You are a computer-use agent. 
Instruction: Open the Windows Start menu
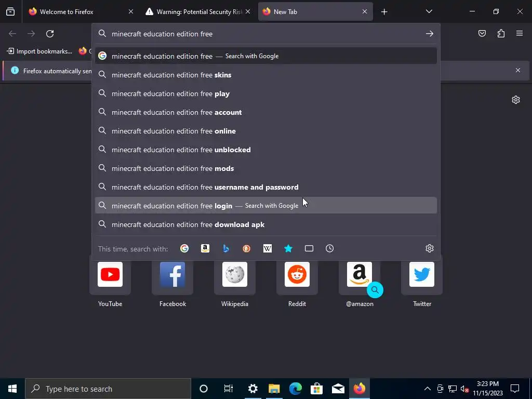pyautogui.click(x=12, y=389)
